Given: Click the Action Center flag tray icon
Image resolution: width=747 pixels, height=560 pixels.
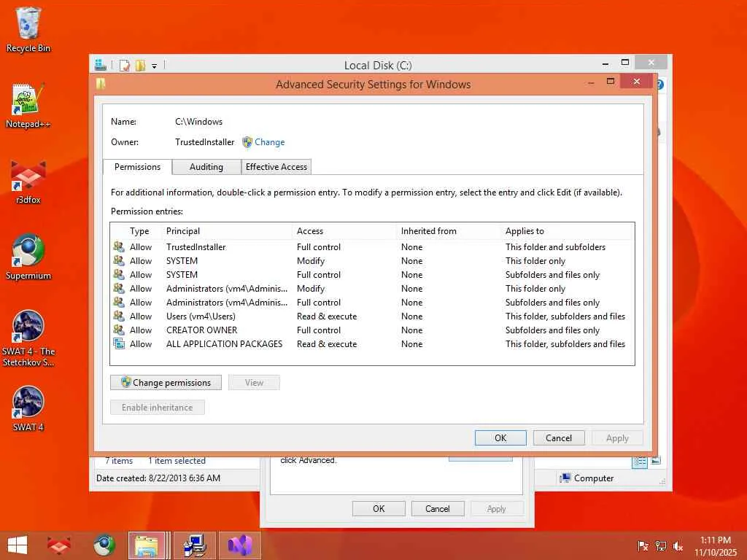Looking at the screenshot, I should coord(642,545).
